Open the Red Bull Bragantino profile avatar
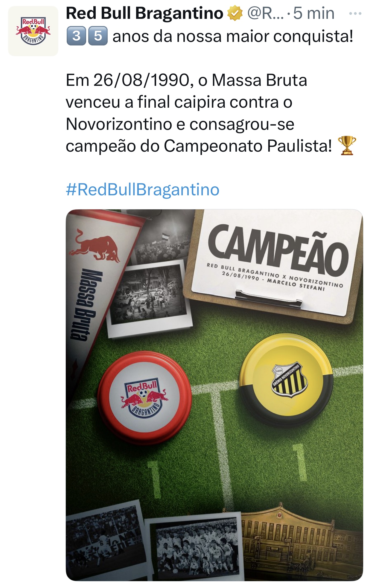The height and width of the screenshot is (588, 370). [33, 31]
